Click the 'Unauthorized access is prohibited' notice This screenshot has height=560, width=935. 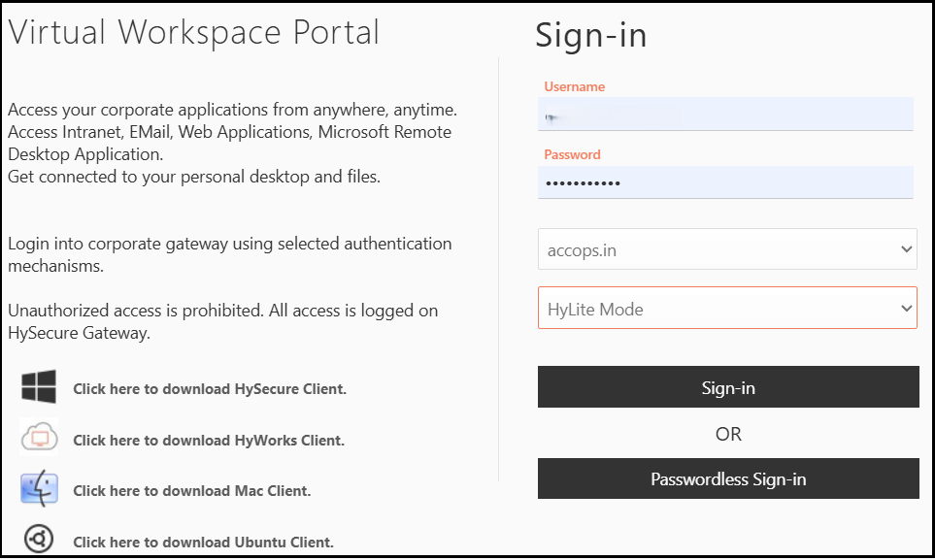click(x=223, y=321)
